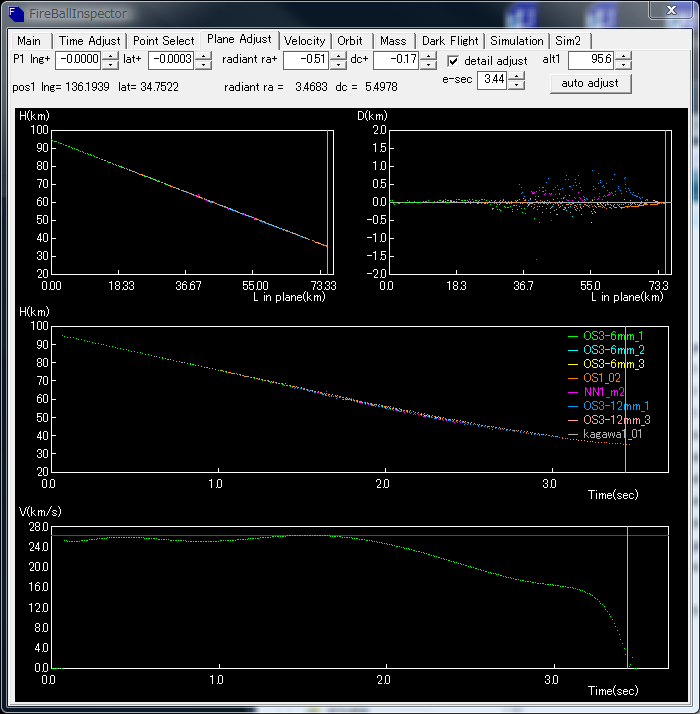Screen dimensions: 700x714
Task: Increase the radiant ra+ value with up arrow
Action: click(x=339, y=56)
